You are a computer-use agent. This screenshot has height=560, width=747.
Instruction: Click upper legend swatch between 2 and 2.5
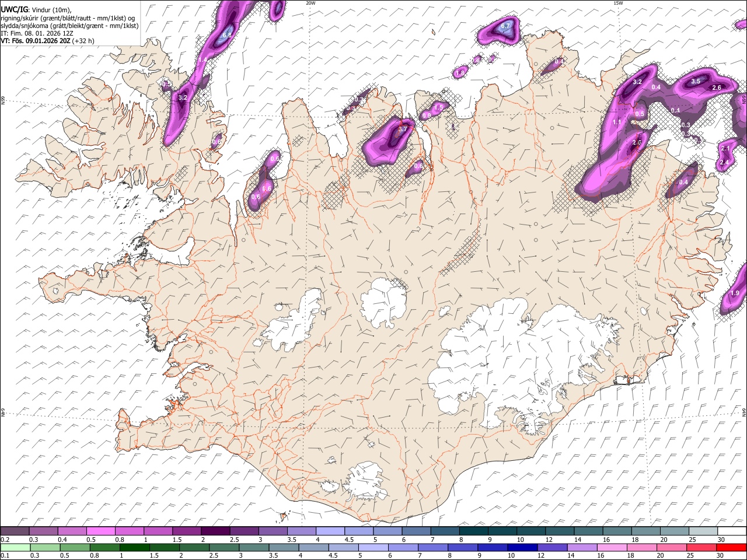[215, 531]
